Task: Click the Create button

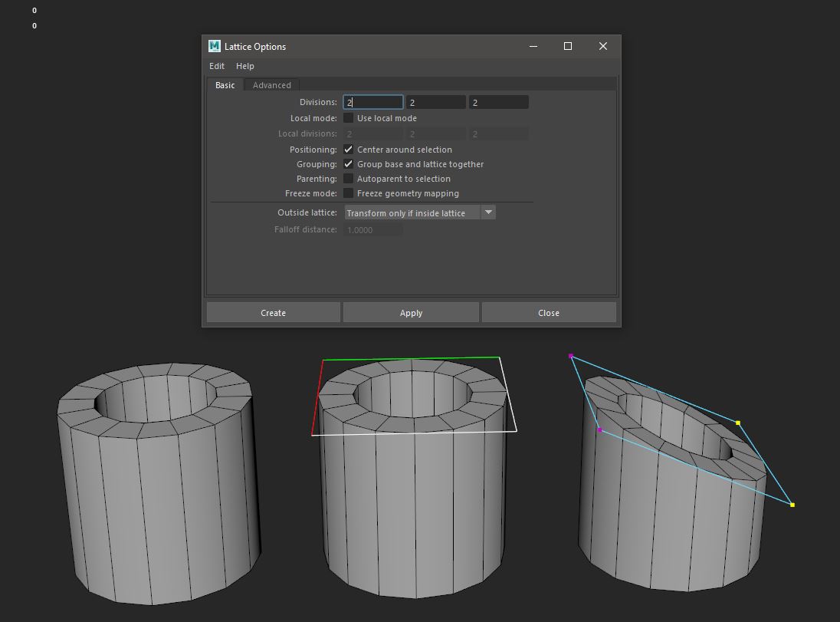Action: [x=273, y=312]
